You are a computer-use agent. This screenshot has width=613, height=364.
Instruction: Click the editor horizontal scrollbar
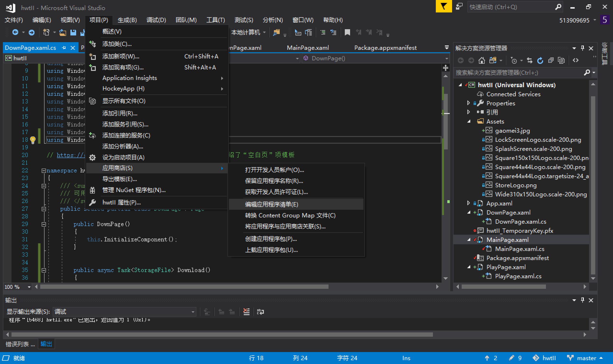click(184, 287)
